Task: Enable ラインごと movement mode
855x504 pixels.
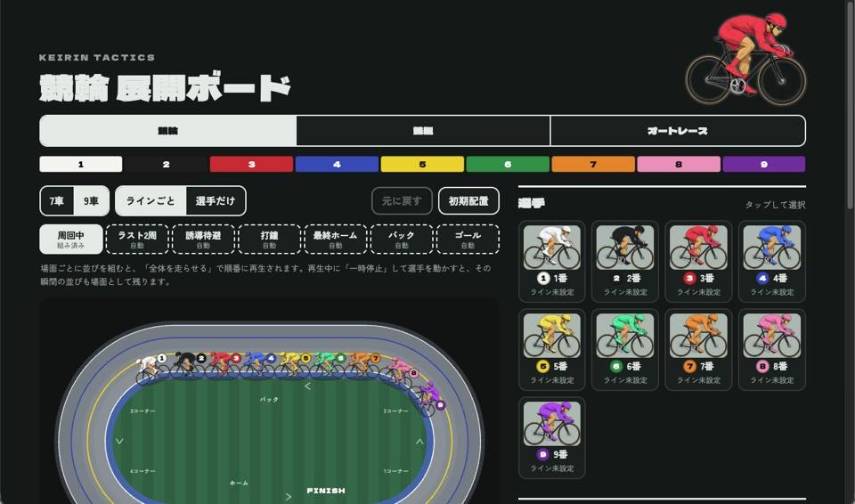Action: (151, 200)
